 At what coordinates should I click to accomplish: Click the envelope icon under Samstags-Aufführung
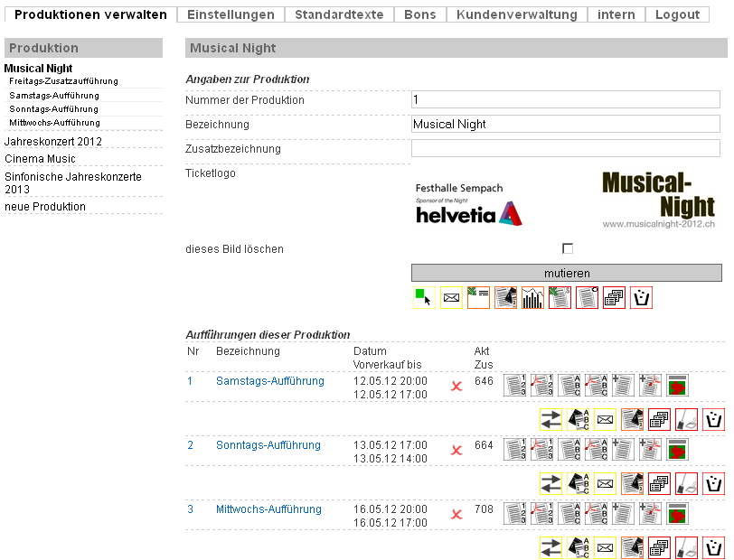tap(606, 420)
